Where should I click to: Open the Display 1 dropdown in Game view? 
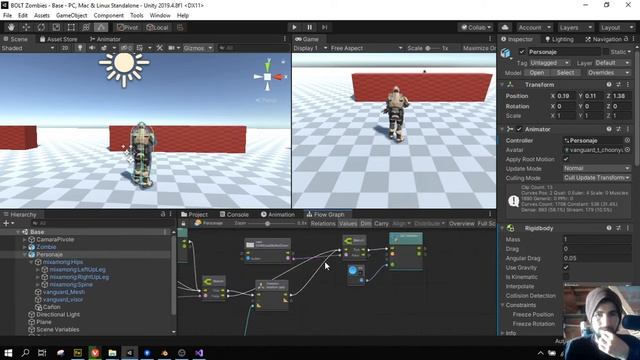tap(310, 48)
